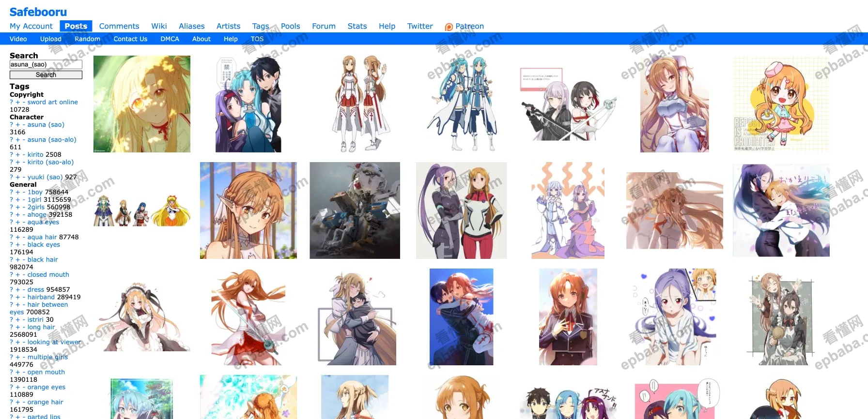Open Contact Us in the subnav

pos(130,39)
